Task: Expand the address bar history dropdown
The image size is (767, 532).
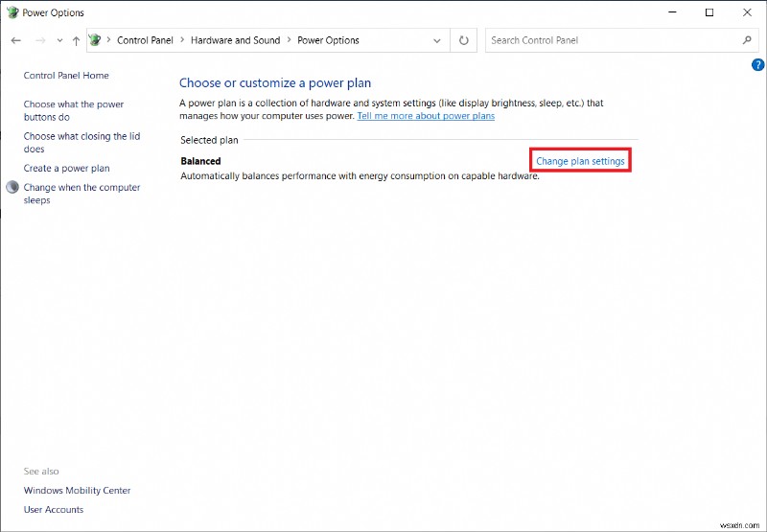Action: [x=437, y=40]
